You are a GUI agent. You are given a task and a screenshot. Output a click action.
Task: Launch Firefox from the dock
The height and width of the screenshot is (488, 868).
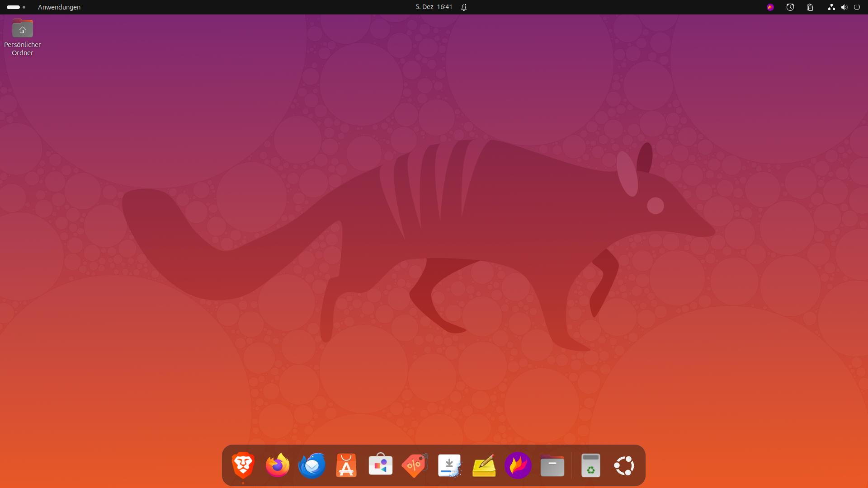coord(278,465)
